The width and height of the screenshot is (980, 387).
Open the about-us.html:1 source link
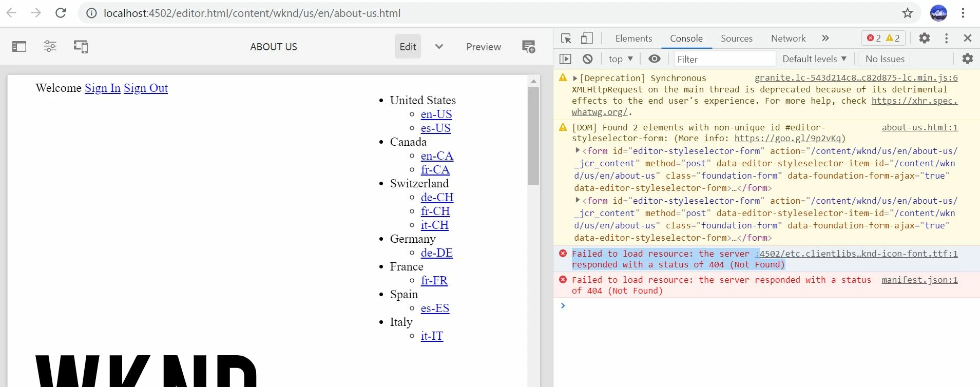(x=919, y=127)
